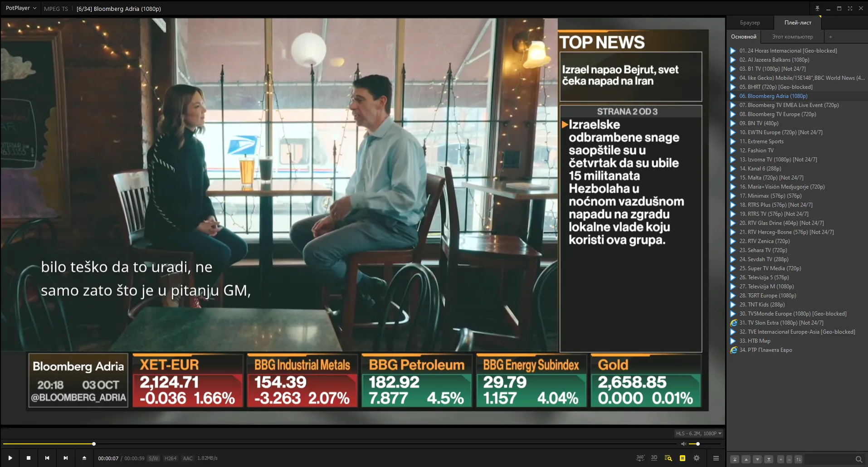Open the control panel gear icon
The image size is (868, 467).
pyautogui.click(x=697, y=458)
